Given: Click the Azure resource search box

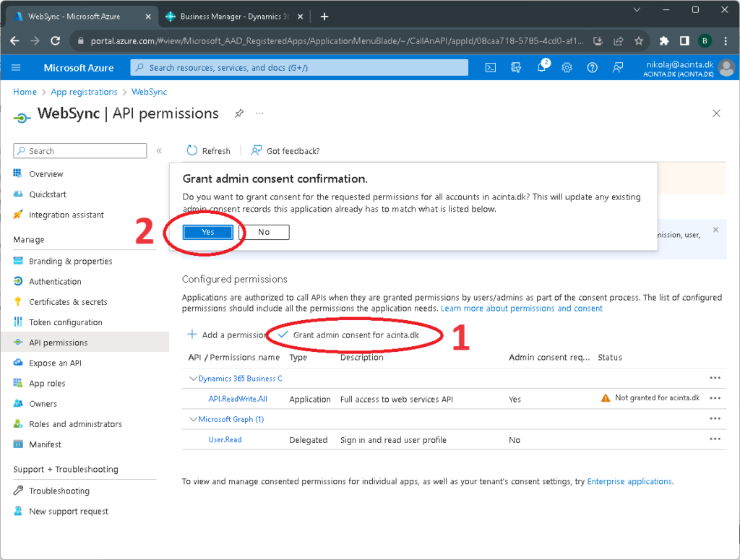Looking at the screenshot, I should click(x=299, y=67).
